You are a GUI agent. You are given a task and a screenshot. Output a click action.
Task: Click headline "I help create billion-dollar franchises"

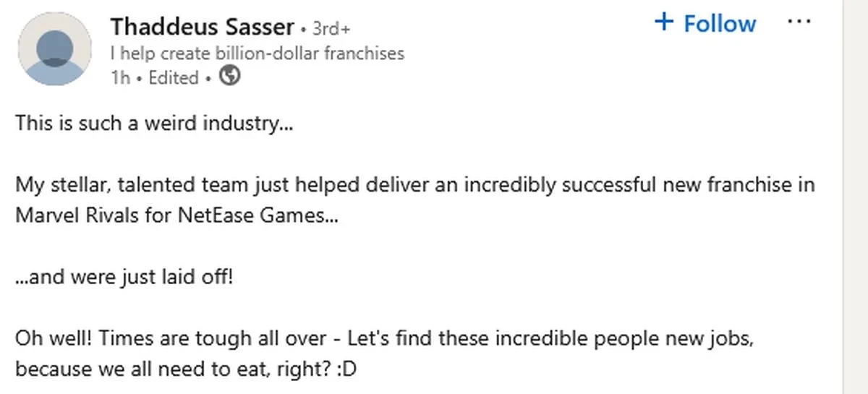(x=257, y=53)
